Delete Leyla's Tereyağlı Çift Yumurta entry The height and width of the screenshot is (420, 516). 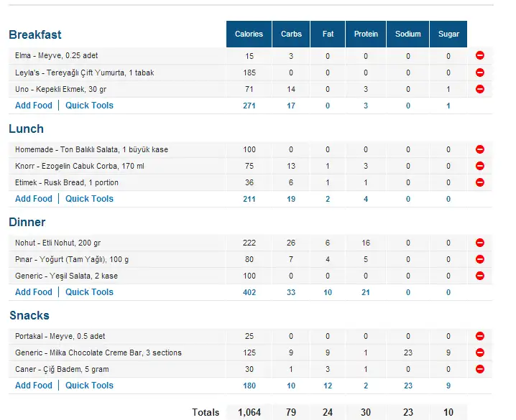[480, 73]
